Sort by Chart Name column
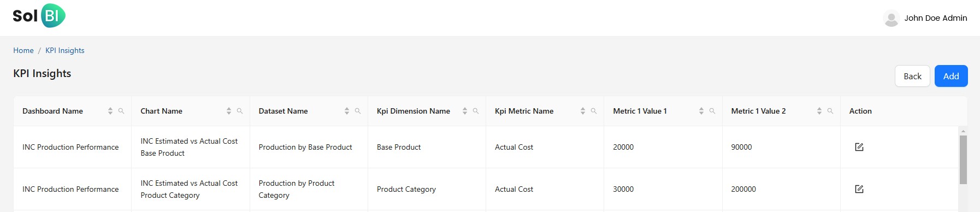The height and width of the screenshot is (212, 980). pos(229,111)
